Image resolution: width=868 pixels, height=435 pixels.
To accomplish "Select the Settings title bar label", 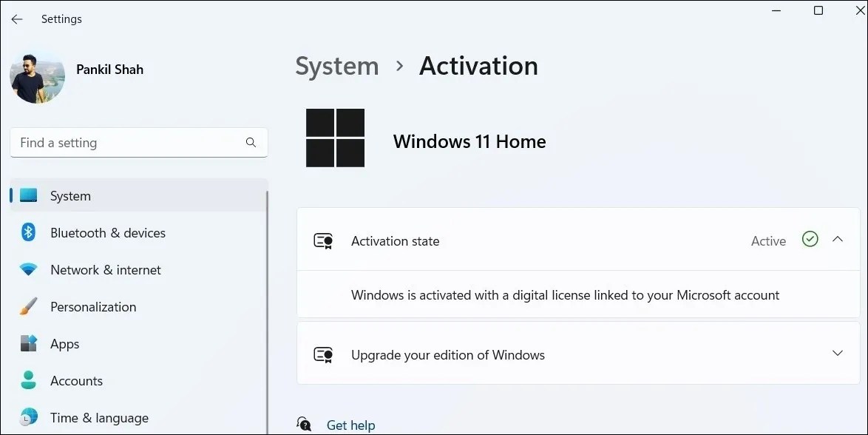I will (x=61, y=18).
